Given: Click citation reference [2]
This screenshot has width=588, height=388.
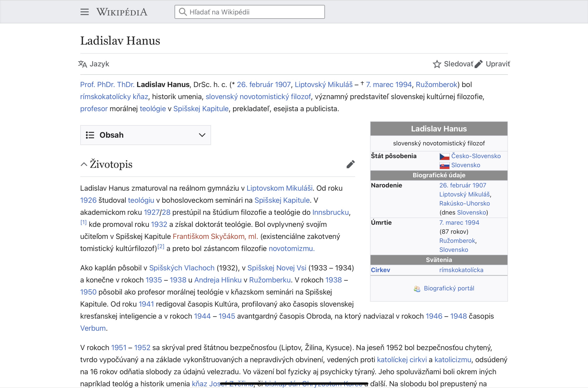Looking at the screenshot, I should (x=161, y=247).
